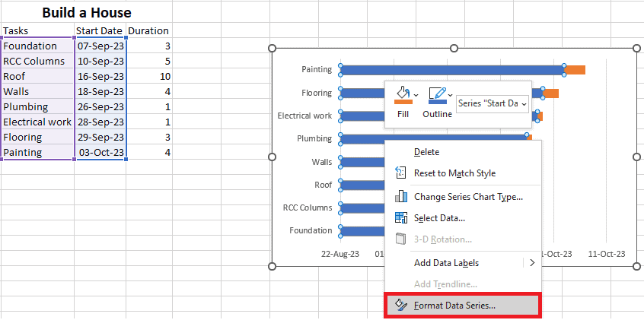
Task: Click the Select Data grid icon
Action: 401,218
